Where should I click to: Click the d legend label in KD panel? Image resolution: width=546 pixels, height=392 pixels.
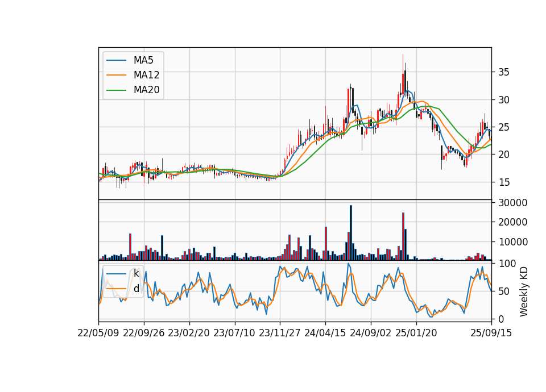click(x=136, y=289)
